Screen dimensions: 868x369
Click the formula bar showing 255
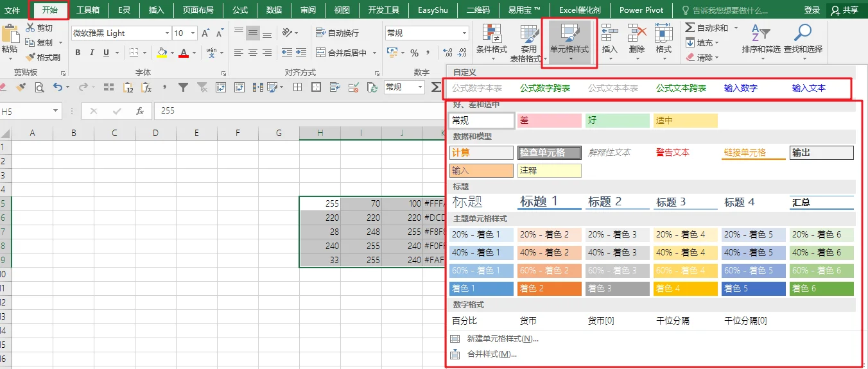300,111
